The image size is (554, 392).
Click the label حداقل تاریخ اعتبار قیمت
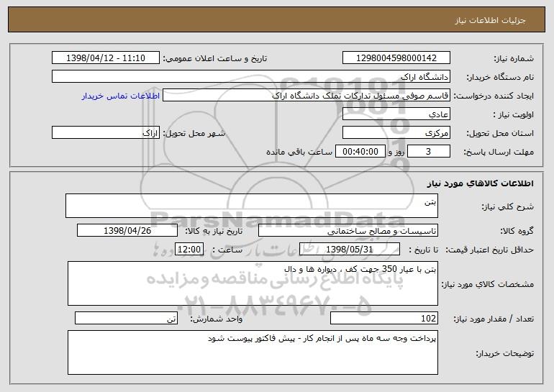click(489, 250)
